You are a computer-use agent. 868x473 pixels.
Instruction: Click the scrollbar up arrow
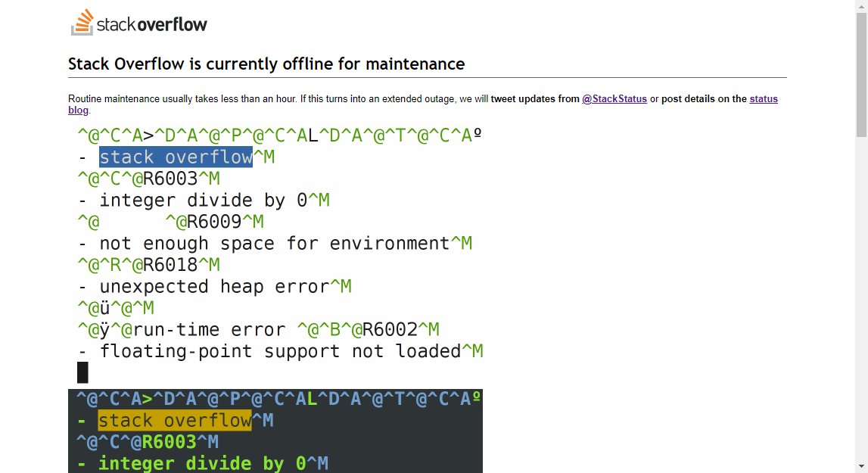[x=861, y=5]
